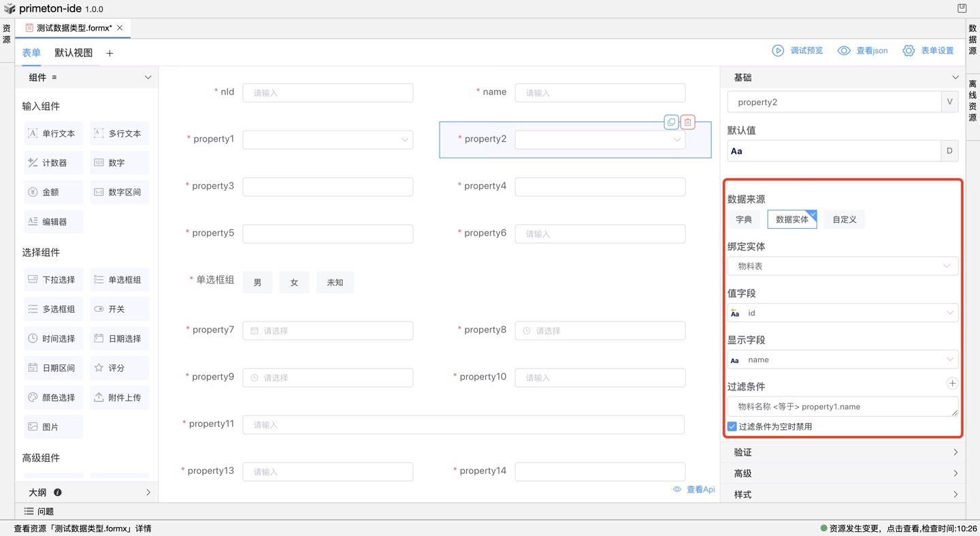Expand the 验证 section

[x=843, y=452]
